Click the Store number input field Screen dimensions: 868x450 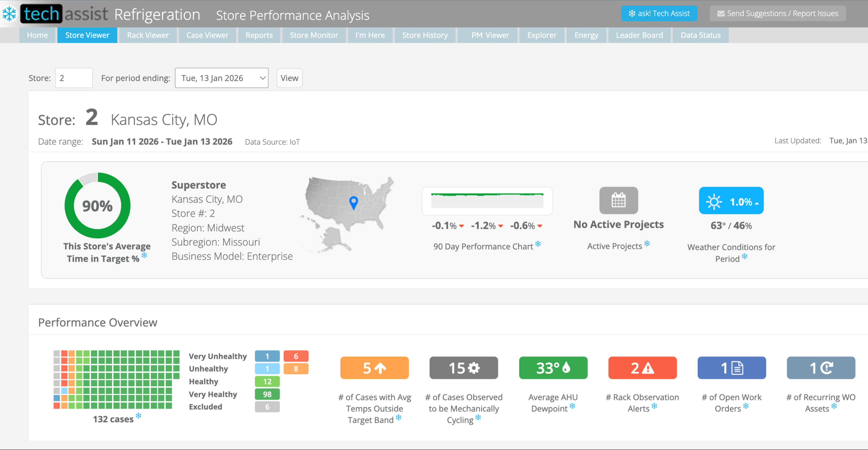click(x=74, y=78)
